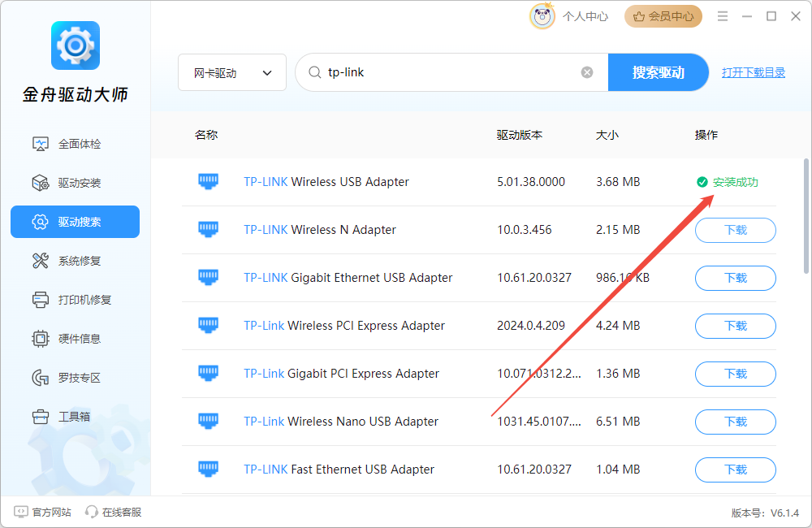Image resolution: width=812 pixels, height=528 pixels.
Task: Click driver version 10.0.3.456
Action: [x=524, y=230]
